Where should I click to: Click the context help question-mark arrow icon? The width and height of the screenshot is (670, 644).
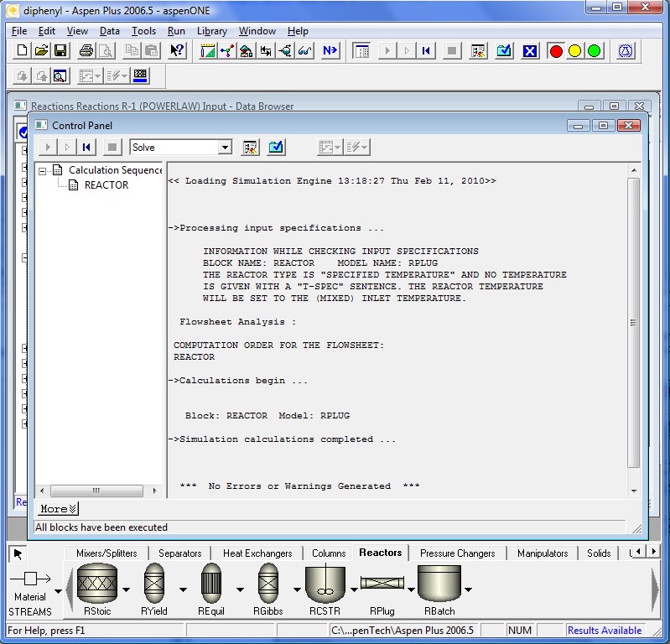pyautogui.click(x=177, y=51)
